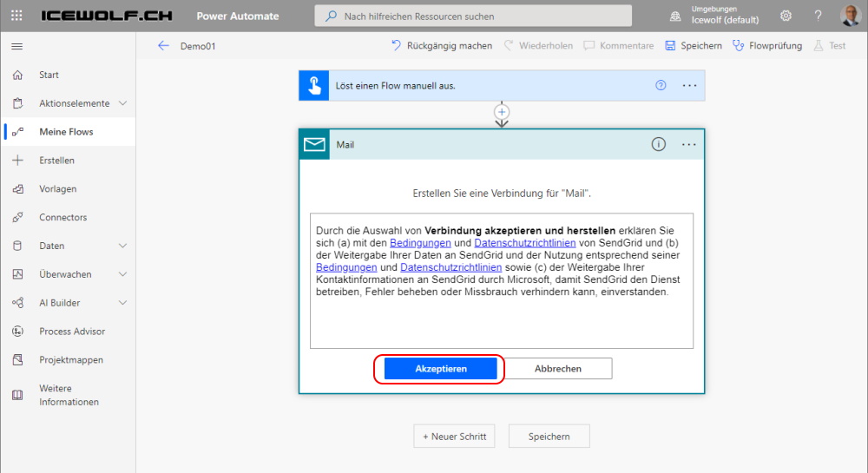Show info for the Mail action
This screenshot has width=868, height=473.
(658, 144)
